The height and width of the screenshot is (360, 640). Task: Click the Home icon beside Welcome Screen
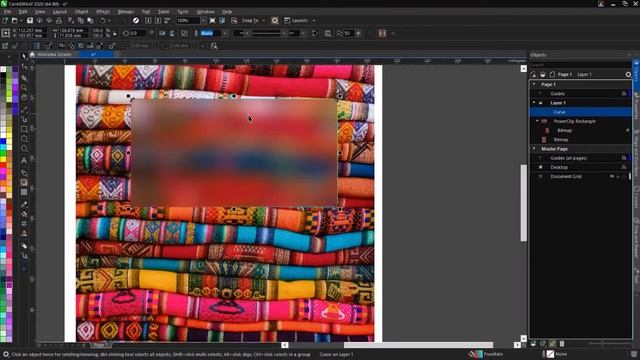32,54
